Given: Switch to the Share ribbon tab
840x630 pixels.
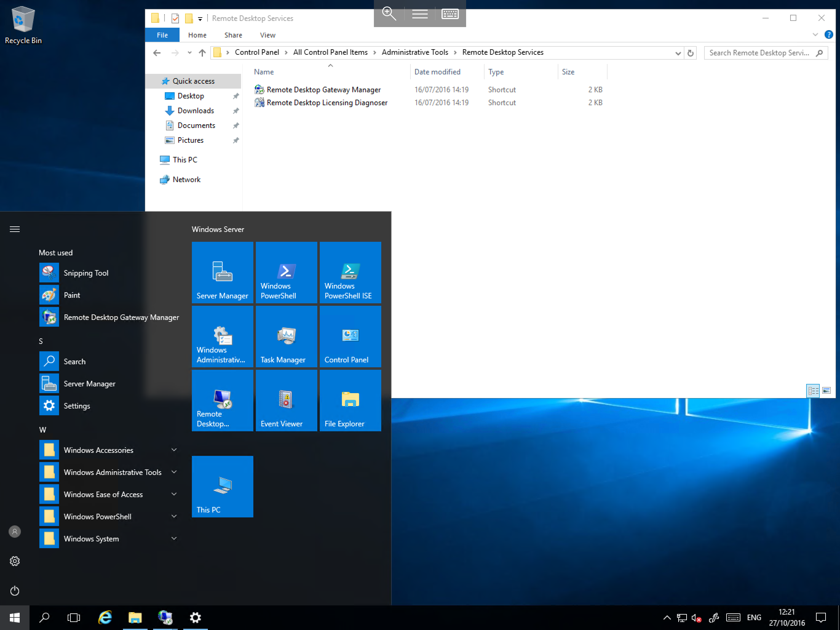Looking at the screenshot, I should (233, 35).
